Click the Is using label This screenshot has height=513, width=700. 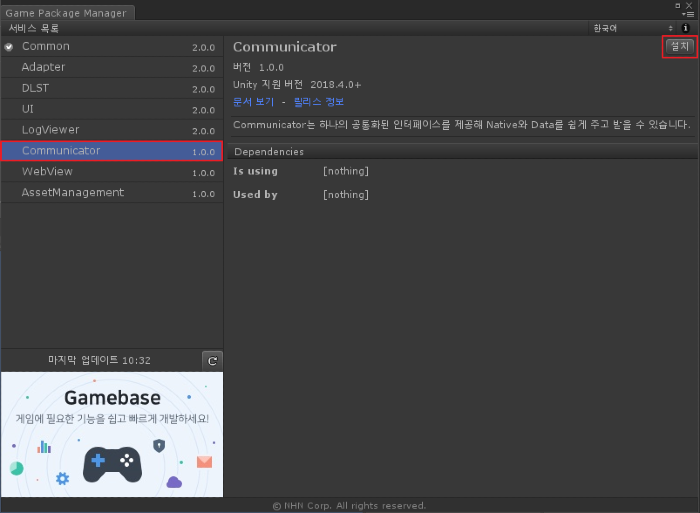[x=255, y=171]
